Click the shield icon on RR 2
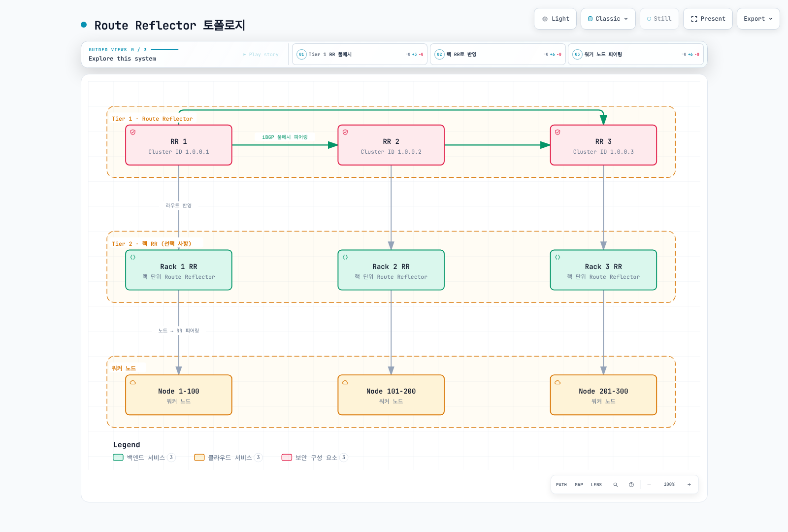This screenshot has height=532, width=788. [x=345, y=133]
